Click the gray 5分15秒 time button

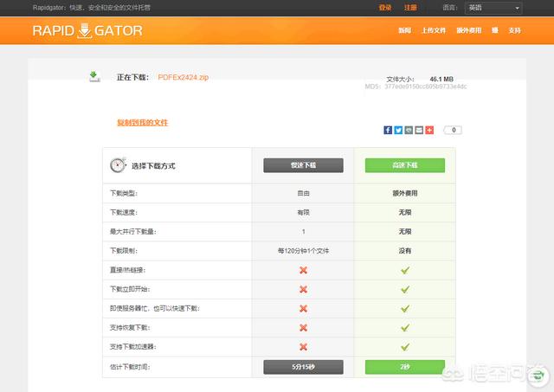(x=303, y=367)
